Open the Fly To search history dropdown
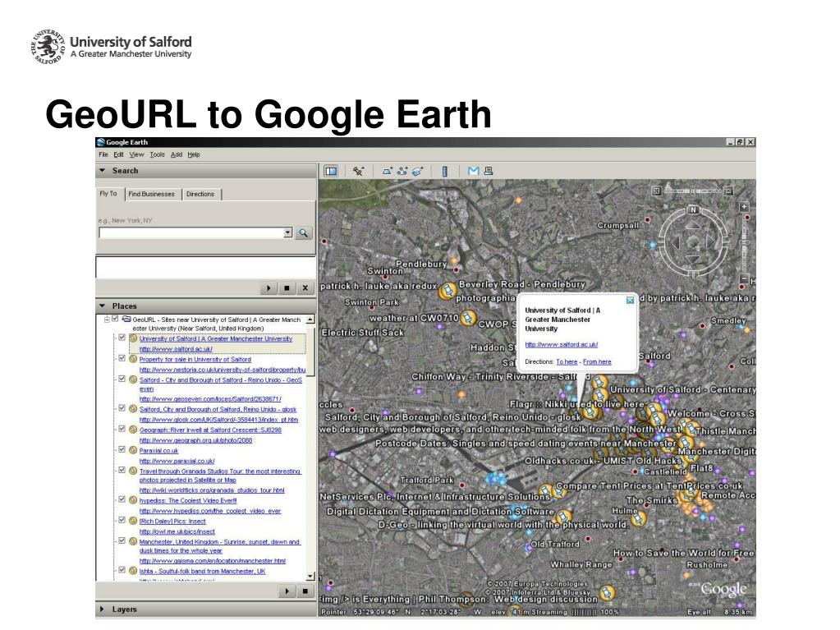This screenshot has width=840, height=630. (287, 233)
